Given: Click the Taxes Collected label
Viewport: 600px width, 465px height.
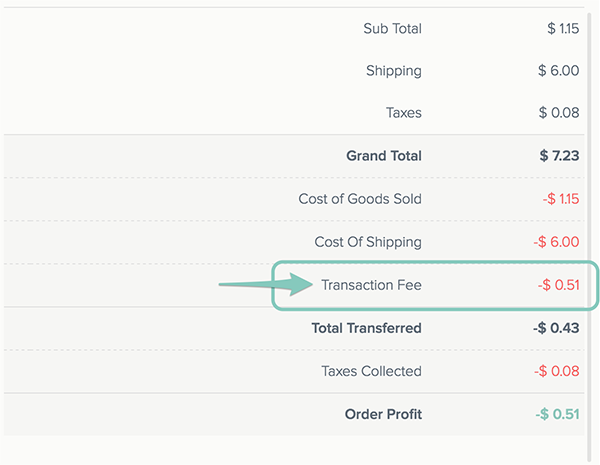Looking at the screenshot, I should click(371, 371).
